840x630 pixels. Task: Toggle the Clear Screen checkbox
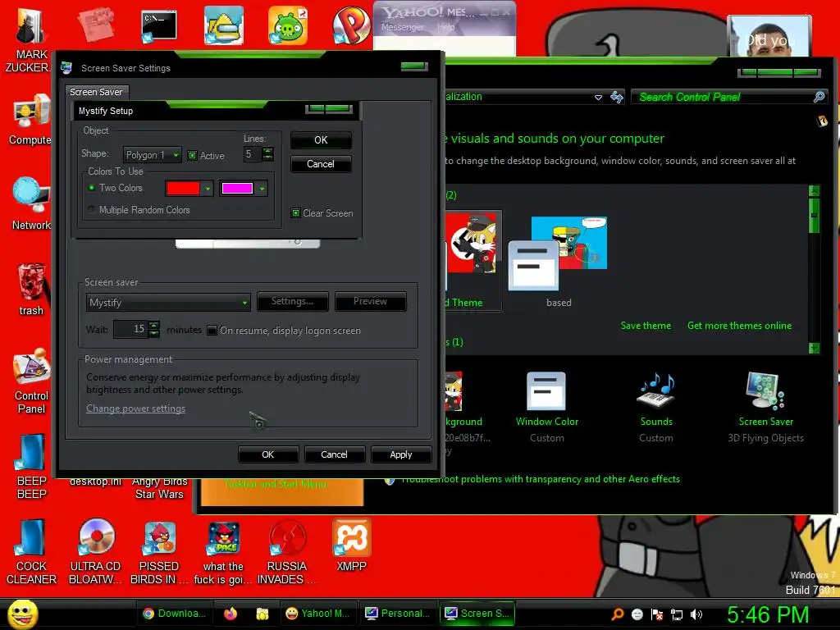295,213
